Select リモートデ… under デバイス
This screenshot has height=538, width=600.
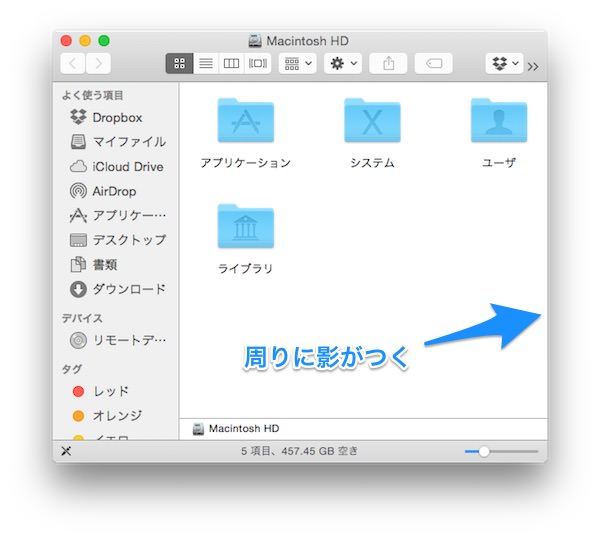115,340
